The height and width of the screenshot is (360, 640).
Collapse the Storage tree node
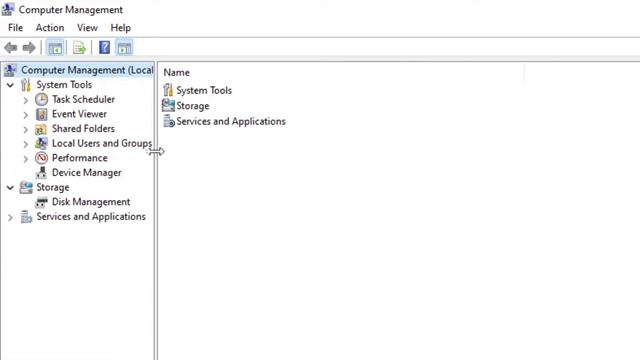point(10,188)
